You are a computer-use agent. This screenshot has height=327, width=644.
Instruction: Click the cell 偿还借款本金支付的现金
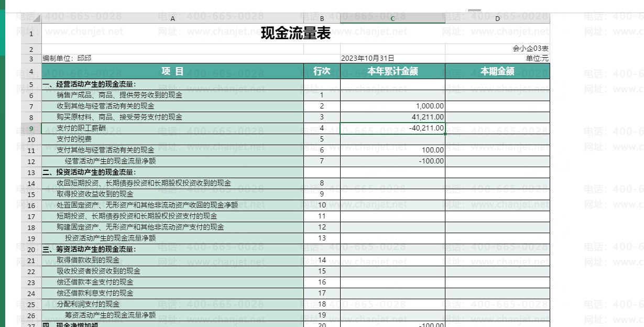[172, 282]
